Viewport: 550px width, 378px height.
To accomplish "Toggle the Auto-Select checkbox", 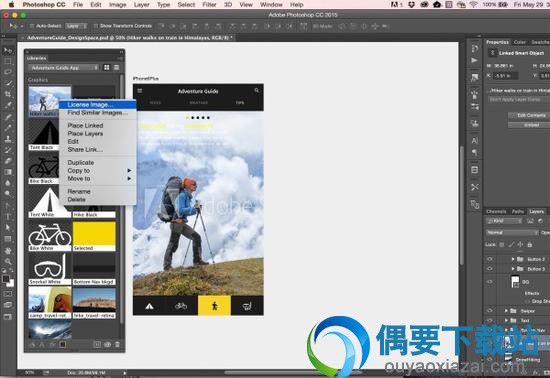I will (x=32, y=26).
